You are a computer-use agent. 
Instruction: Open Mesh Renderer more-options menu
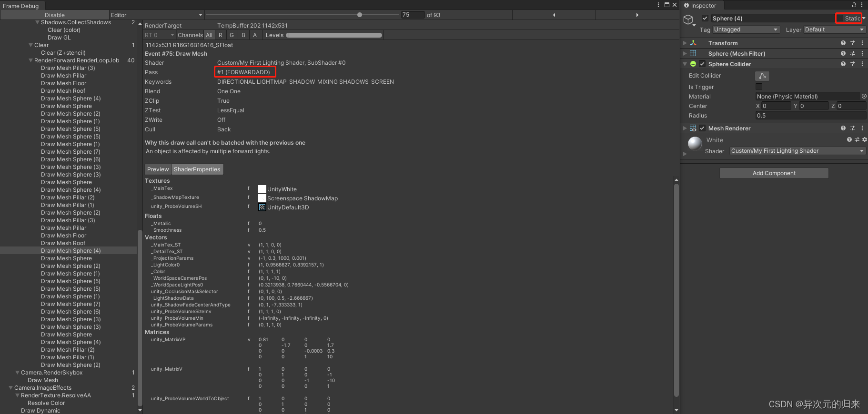[862, 128]
